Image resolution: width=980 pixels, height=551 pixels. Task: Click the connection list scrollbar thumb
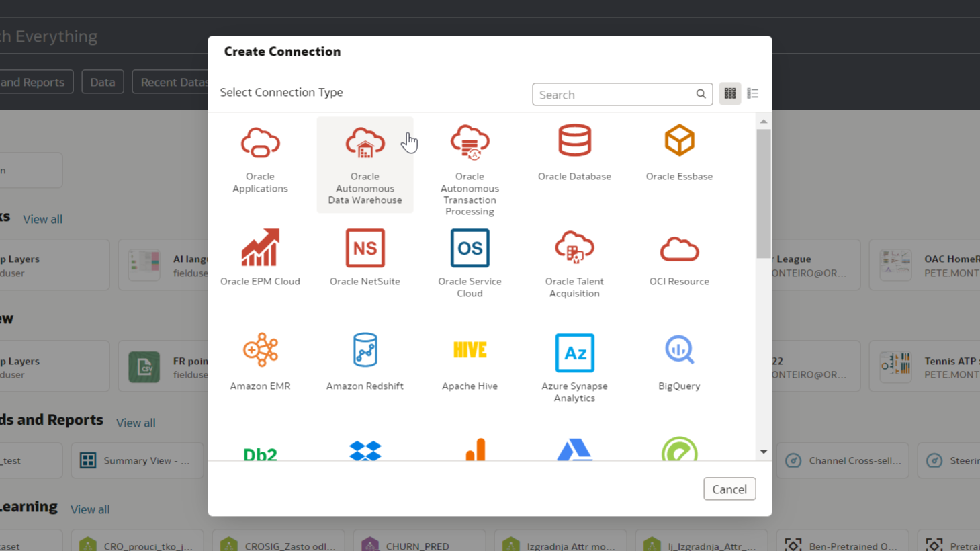point(764,194)
